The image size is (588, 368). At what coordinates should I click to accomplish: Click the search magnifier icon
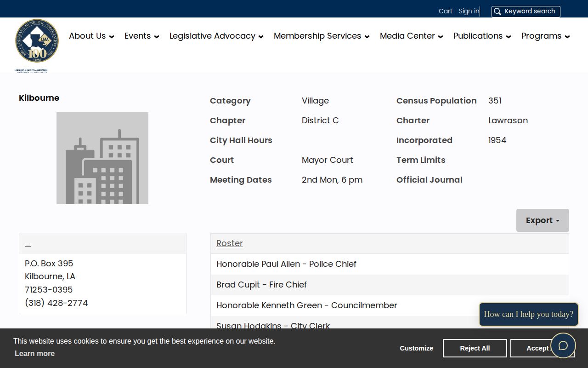[498, 11]
